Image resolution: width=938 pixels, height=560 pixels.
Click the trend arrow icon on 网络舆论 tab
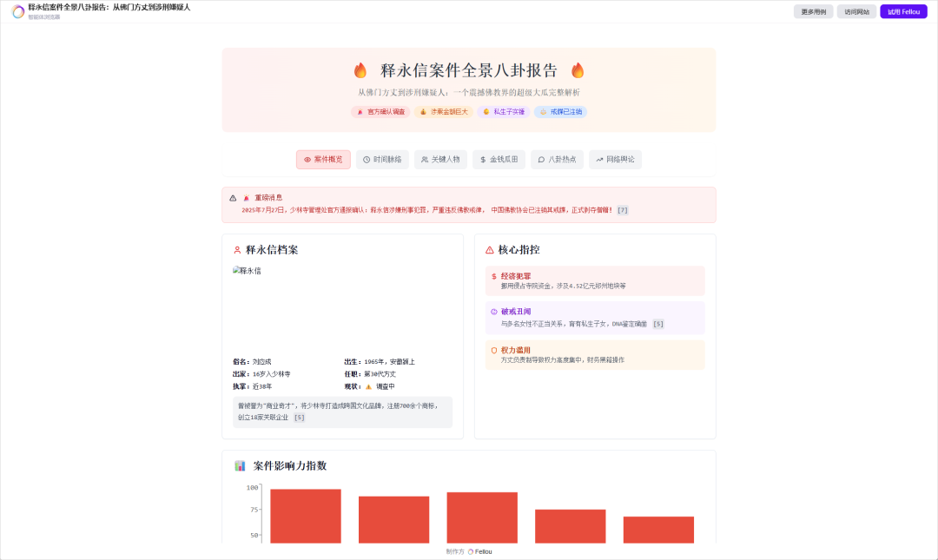point(601,159)
